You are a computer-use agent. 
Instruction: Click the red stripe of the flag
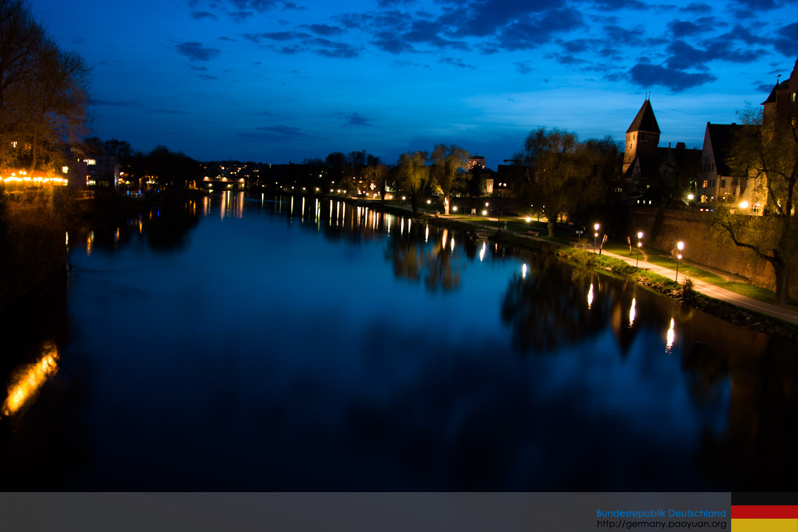[x=764, y=512]
